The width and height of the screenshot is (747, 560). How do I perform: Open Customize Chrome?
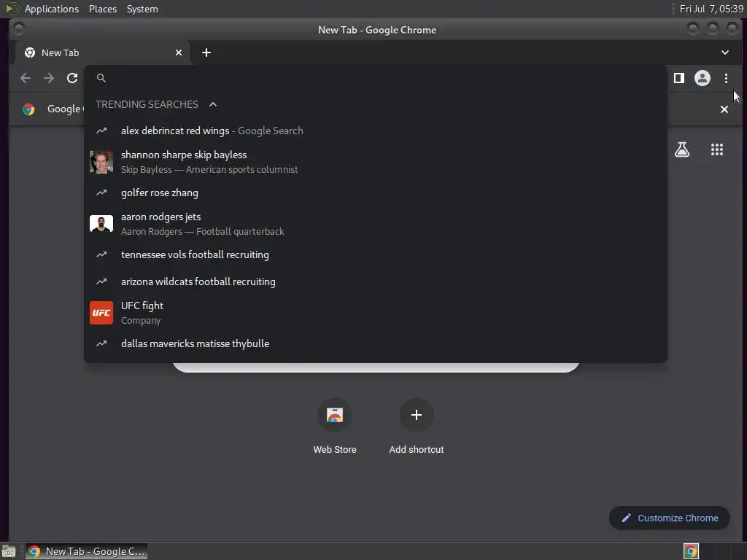coord(670,518)
